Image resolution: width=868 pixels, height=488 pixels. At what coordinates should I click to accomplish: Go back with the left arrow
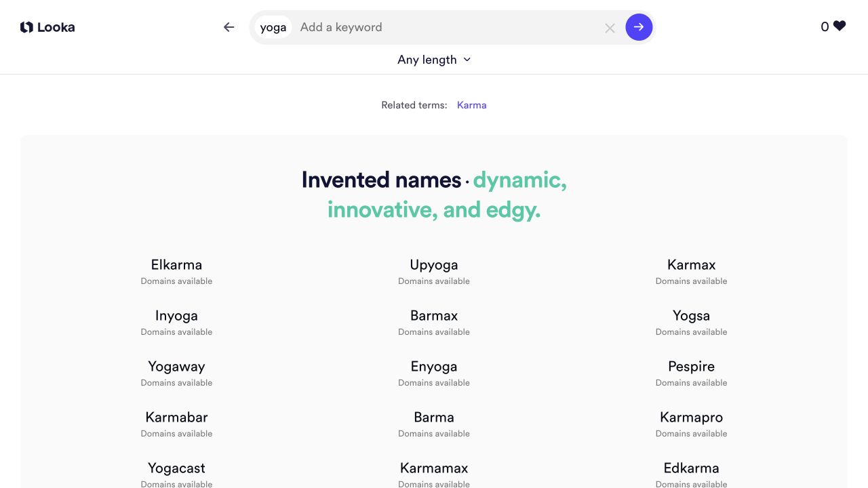tap(229, 27)
